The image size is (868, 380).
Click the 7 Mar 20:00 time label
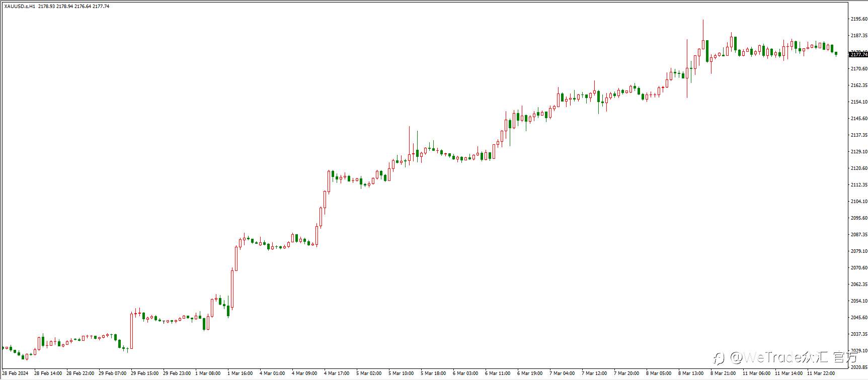tap(626, 373)
